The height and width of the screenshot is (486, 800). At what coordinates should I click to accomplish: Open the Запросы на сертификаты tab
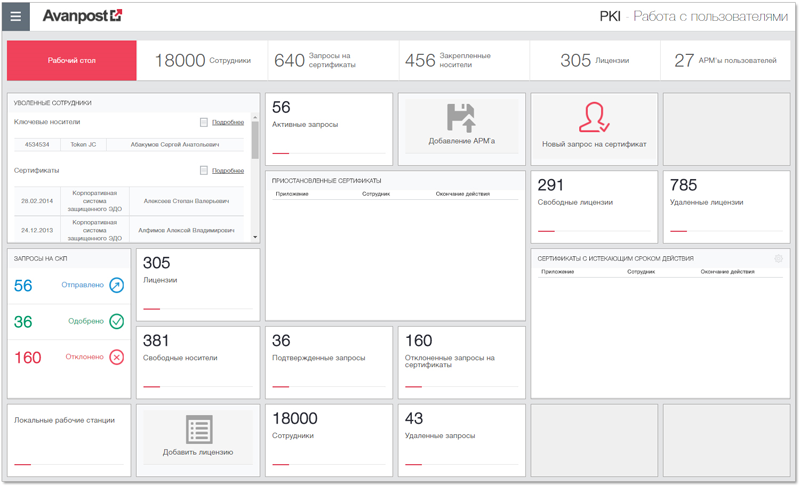coord(333,61)
